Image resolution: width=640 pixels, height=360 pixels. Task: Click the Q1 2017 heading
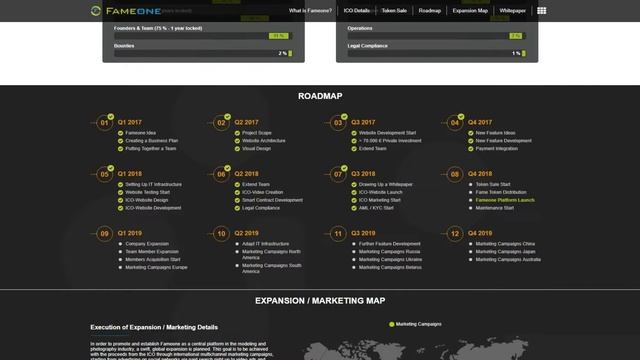point(130,122)
